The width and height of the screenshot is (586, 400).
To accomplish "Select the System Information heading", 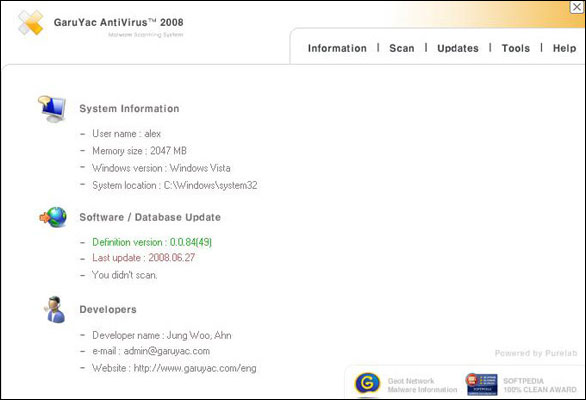I will click(129, 109).
